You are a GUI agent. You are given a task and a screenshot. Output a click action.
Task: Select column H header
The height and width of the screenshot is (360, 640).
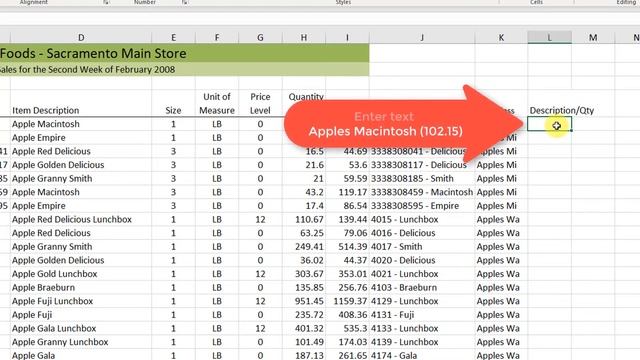[304, 38]
